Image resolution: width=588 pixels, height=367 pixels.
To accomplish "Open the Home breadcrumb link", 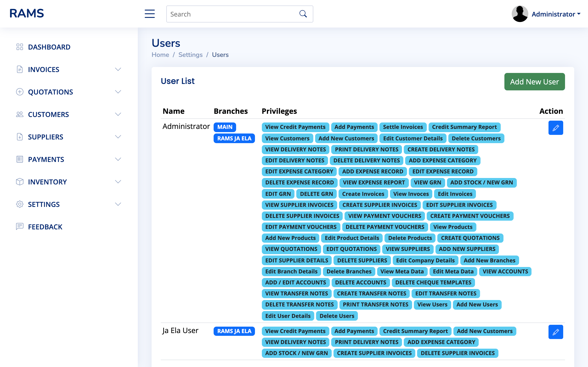I will click(x=160, y=55).
